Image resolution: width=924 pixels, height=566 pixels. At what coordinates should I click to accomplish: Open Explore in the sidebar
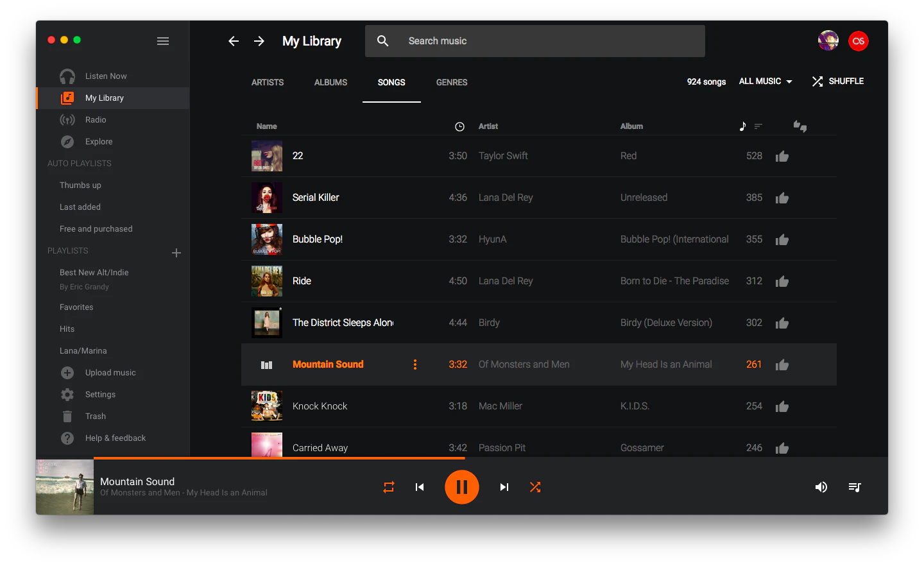point(113,142)
